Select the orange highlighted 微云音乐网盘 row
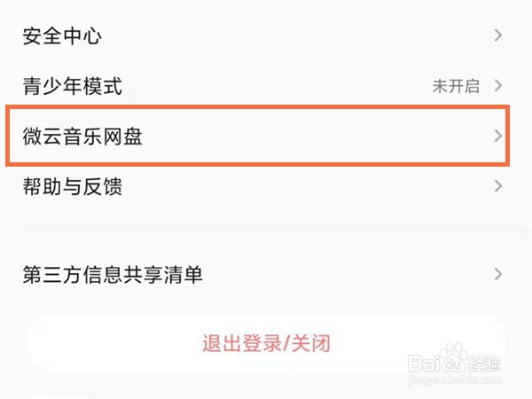This screenshot has width=532, height=399. click(258, 136)
